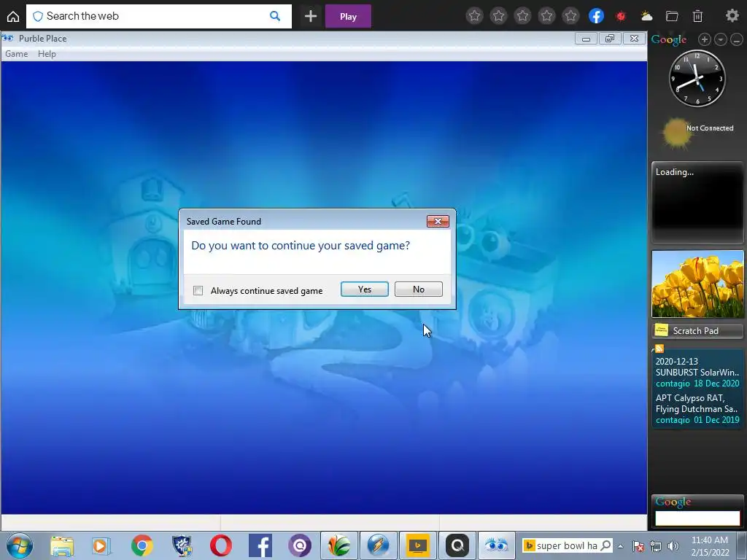The height and width of the screenshot is (560, 747).
Task: Click the blue lightning globe taskbar icon
Action: point(379,545)
